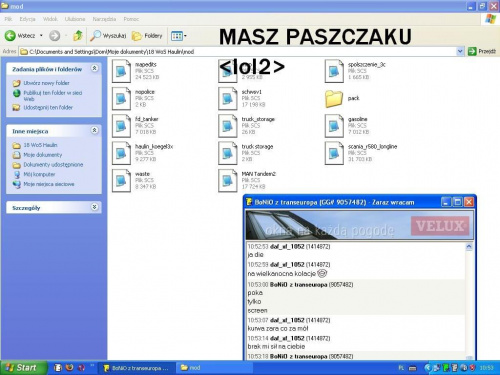Screen dimensions: 500x375
Task: Open the pack folder icon
Action: click(x=334, y=99)
